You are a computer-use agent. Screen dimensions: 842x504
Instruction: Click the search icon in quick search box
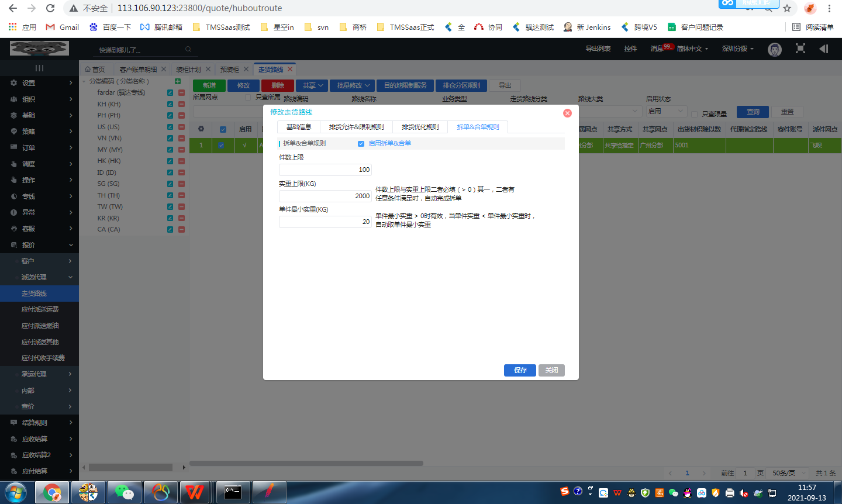click(x=188, y=50)
